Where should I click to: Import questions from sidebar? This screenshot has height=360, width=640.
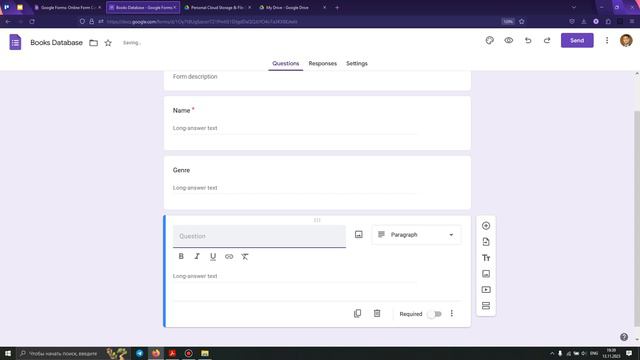click(x=486, y=242)
